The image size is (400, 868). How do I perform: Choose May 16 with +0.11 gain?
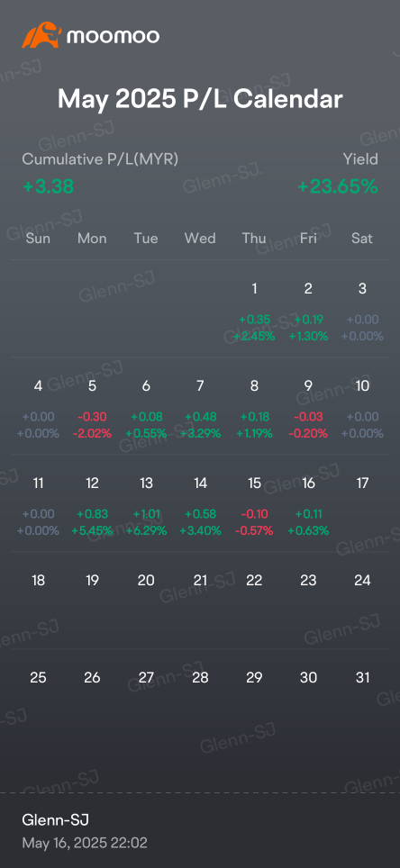coord(308,507)
